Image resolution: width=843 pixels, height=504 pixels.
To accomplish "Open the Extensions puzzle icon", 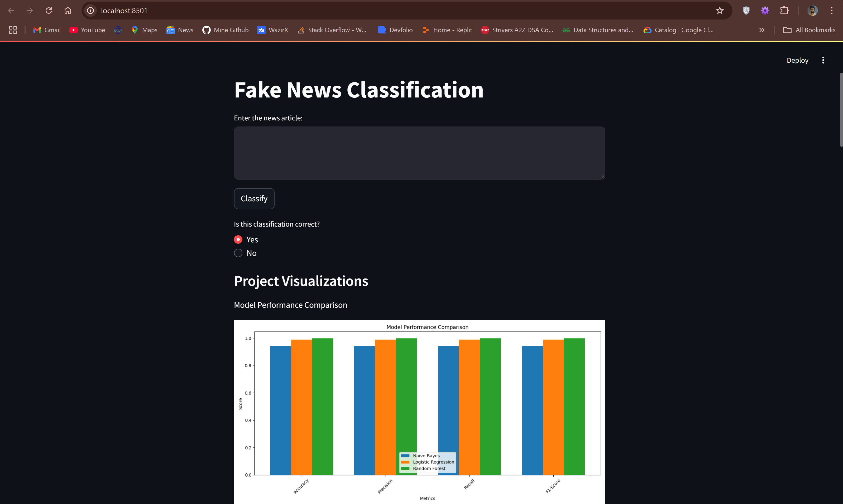I will pyautogui.click(x=784, y=11).
